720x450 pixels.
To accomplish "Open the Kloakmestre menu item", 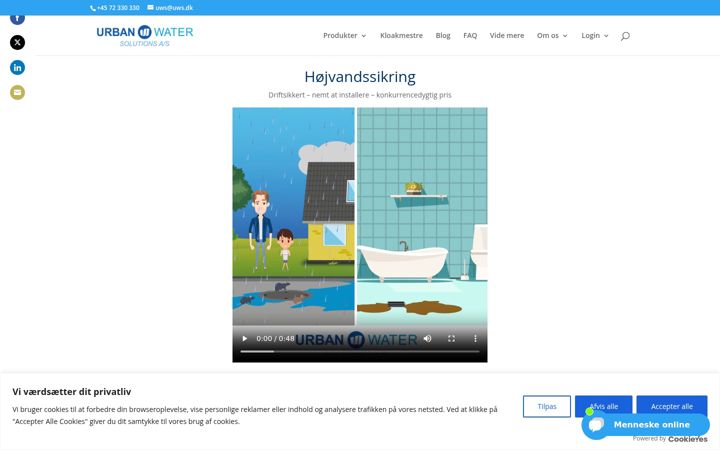I will [401, 35].
